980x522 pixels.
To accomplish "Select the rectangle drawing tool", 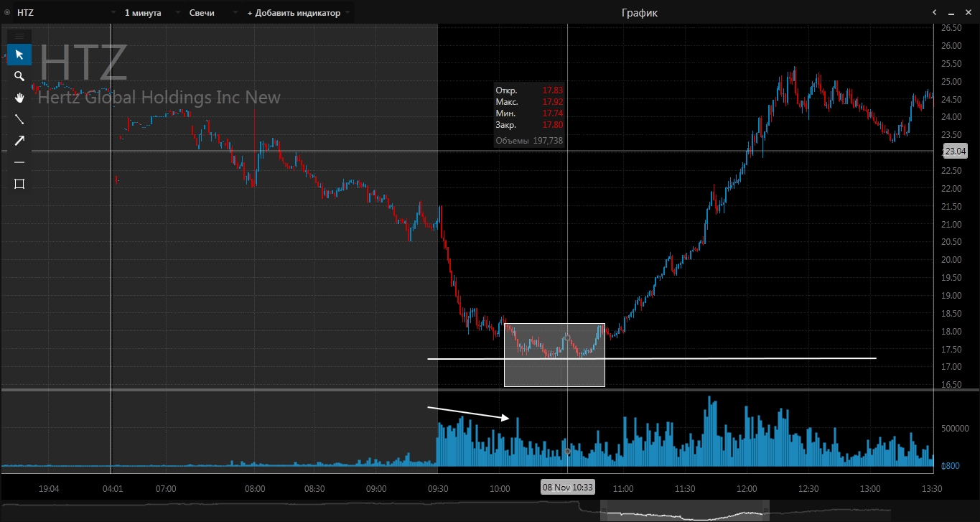I will (19, 184).
